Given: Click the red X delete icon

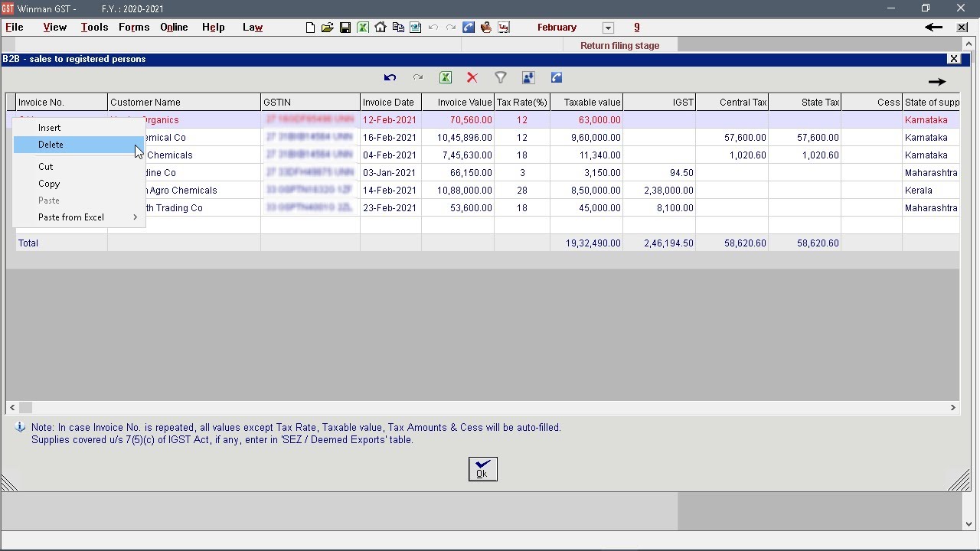Looking at the screenshot, I should coord(472,77).
